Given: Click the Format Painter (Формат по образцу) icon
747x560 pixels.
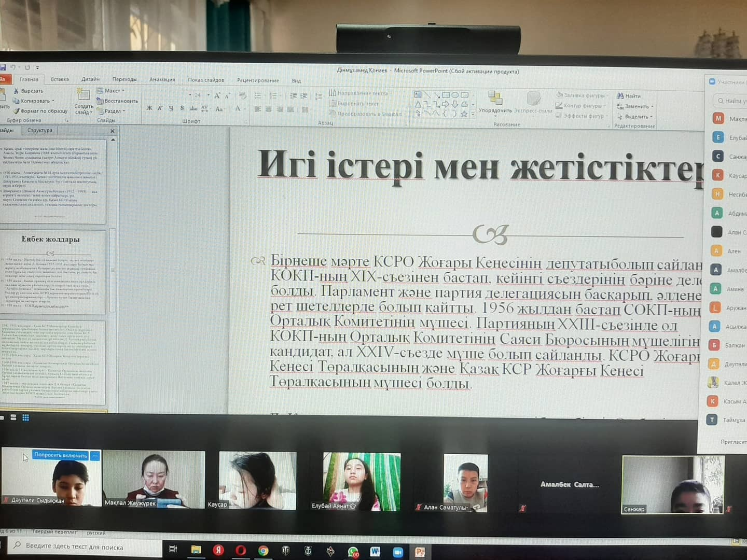Looking at the screenshot, I should pyautogui.click(x=16, y=111).
